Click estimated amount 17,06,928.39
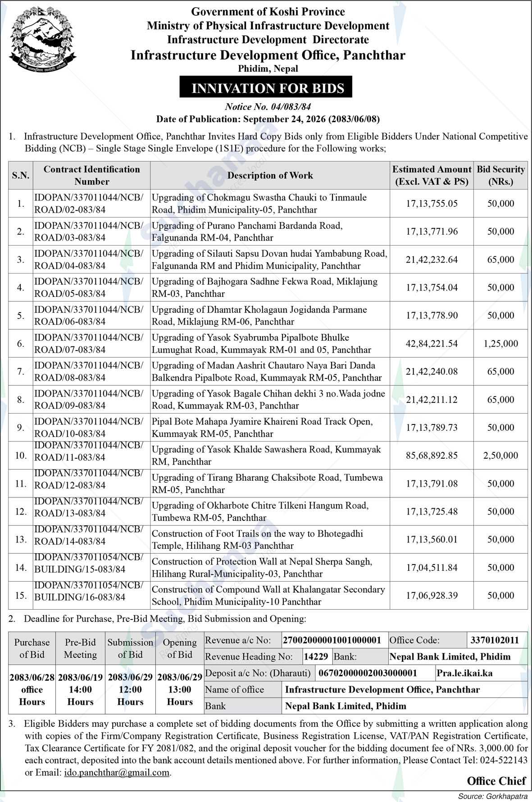 pyautogui.click(x=432, y=596)
